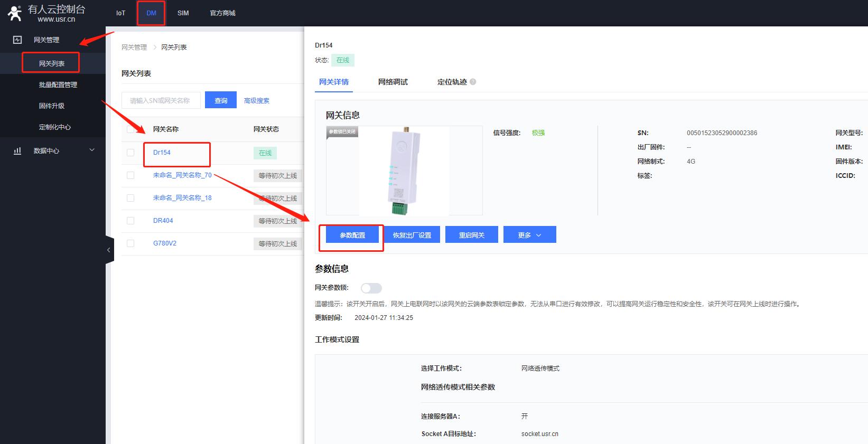The width and height of the screenshot is (868, 444).
Task: Click the 网关管理 sidebar icon
Action: (17, 40)
